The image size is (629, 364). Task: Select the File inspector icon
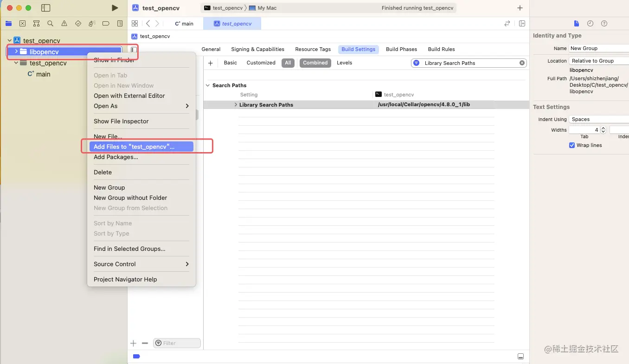[577, 24]
